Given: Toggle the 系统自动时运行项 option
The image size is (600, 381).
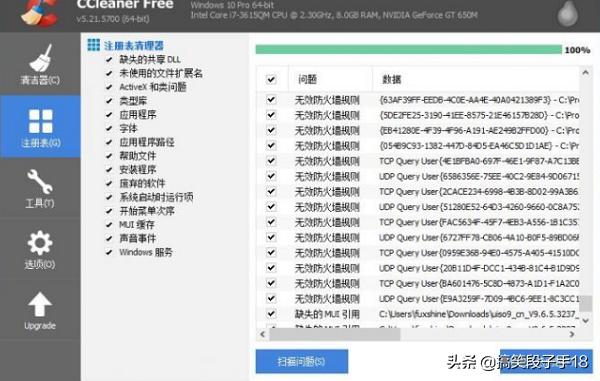Looking at the screenshot, I should [109, 197].
